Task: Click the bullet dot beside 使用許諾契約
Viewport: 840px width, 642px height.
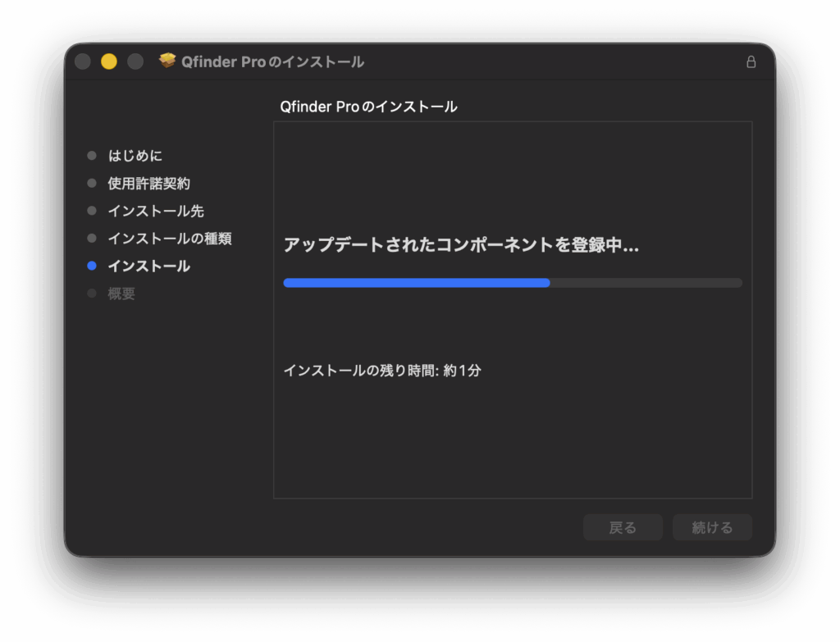Action: [92, 184]
